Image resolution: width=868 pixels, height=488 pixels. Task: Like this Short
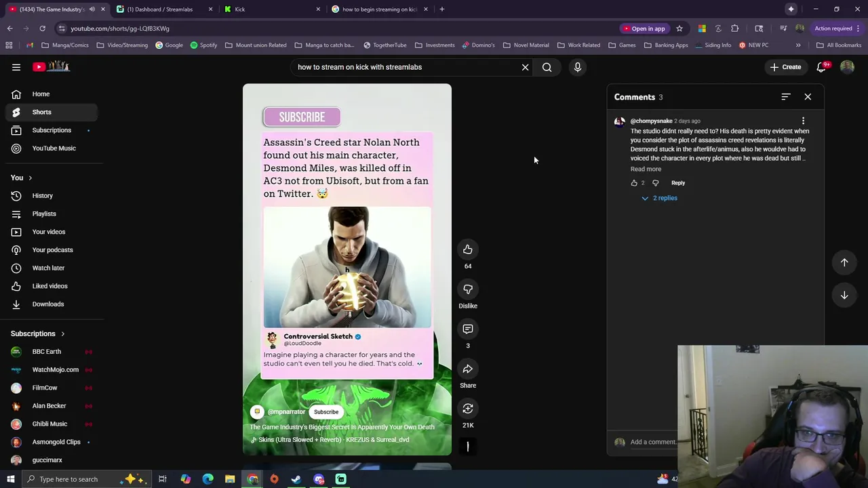468,250
